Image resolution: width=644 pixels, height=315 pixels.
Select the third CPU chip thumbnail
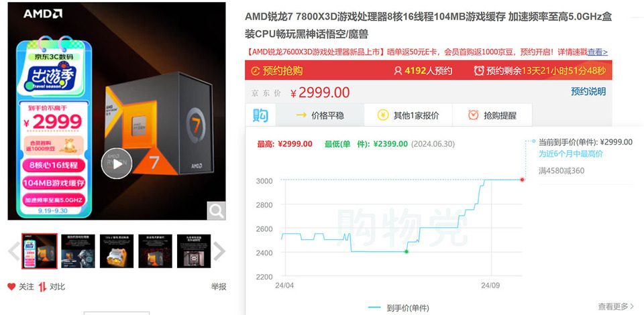[x=117, y=251]
